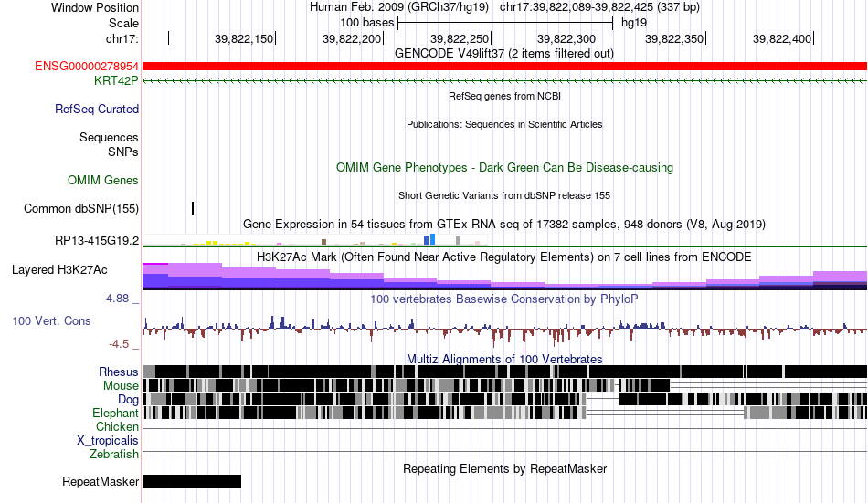The image size is (868, 503).
Task: Click the RP13-415G19.2 GTEx label
Action: coord(97,241)
